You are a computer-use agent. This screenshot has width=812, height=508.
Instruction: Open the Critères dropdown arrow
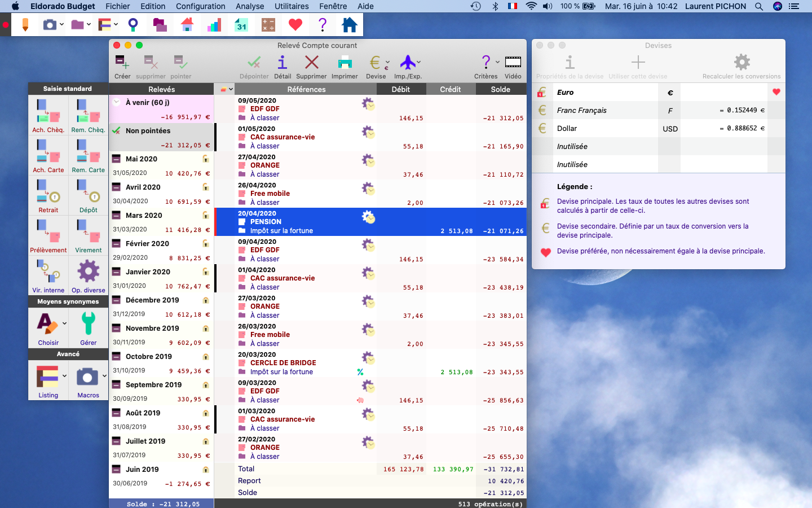[497, 62]
